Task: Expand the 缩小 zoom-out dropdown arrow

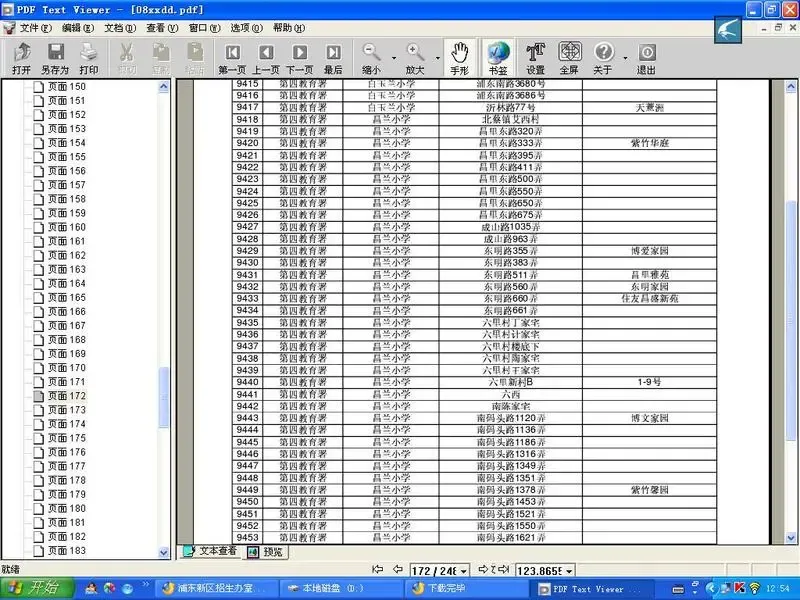Action: point(394,58)
